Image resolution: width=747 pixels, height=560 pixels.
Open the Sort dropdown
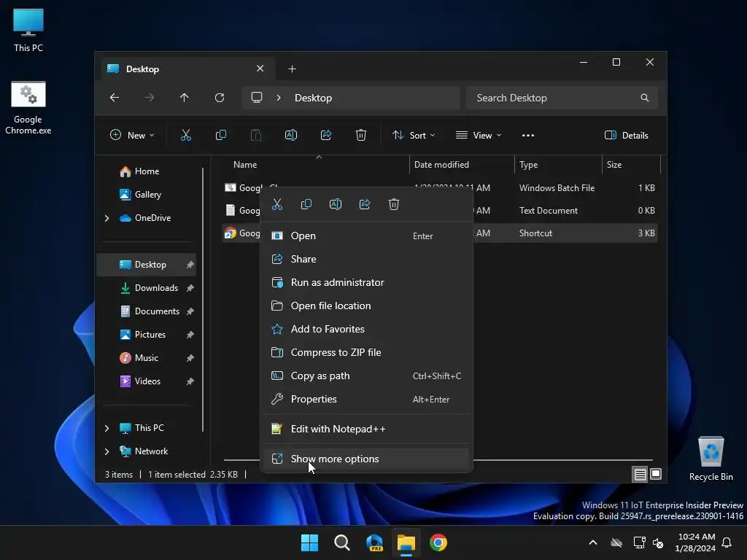[x=414, y=135]
